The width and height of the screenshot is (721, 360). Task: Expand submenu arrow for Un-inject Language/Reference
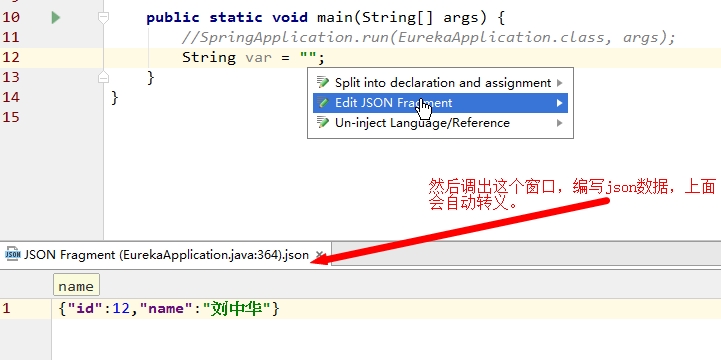coord(560,123)
